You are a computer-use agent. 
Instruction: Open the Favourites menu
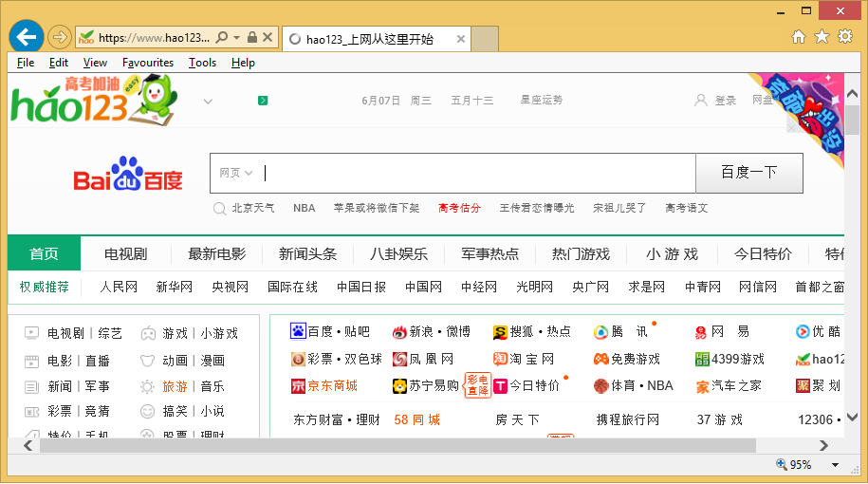point(148,63)
